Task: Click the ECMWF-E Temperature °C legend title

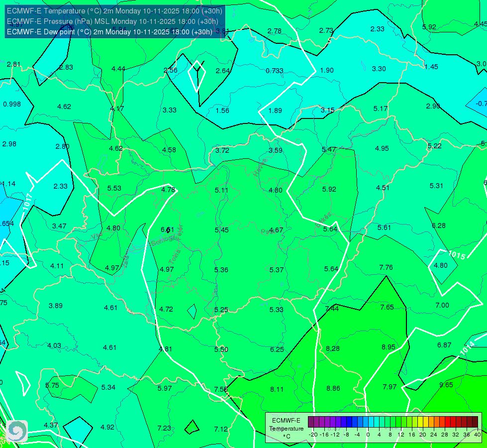Action: click(x=286, y=429)
